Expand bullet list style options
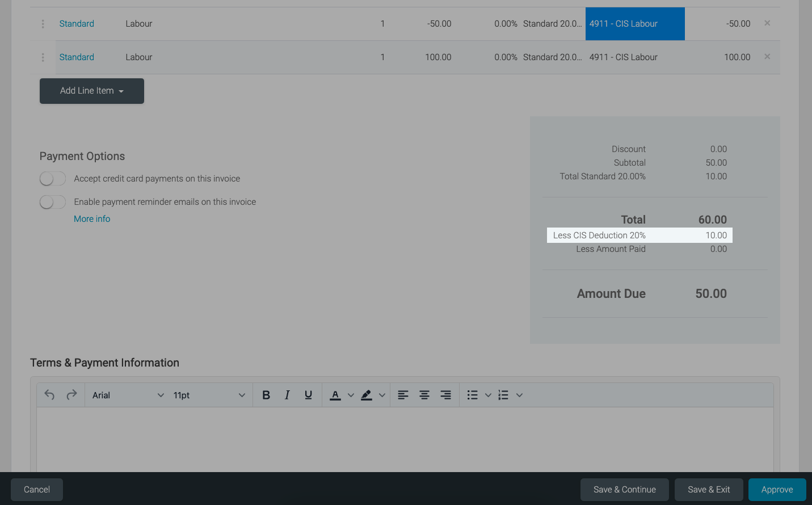Screen dimensions: 812x505 [x=488, y=395]
